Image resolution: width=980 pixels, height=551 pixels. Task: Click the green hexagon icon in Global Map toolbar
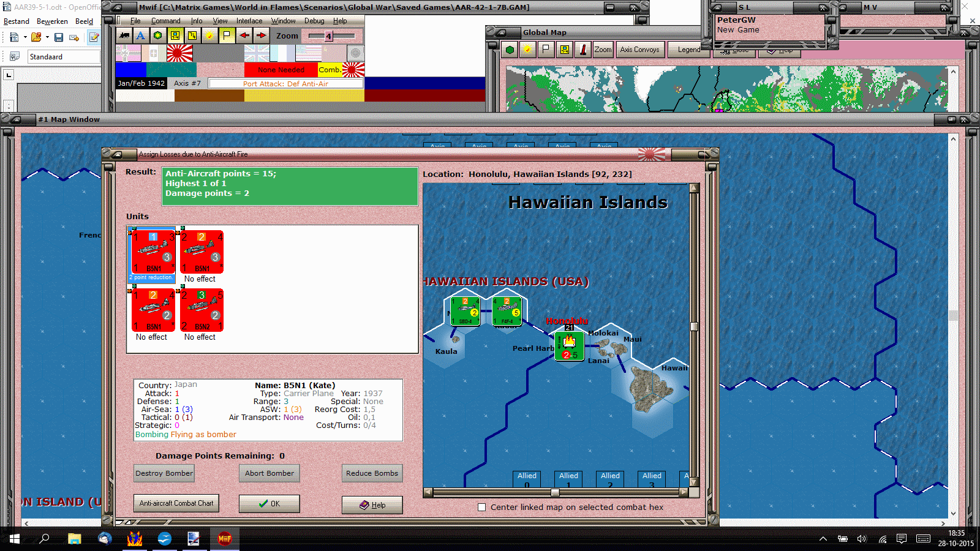point(510,50)
